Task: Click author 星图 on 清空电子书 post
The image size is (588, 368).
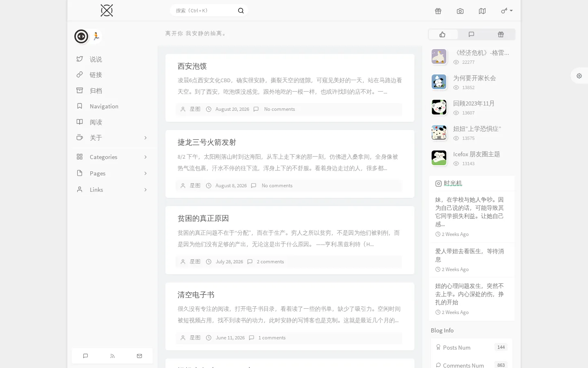Action: [x=195, y=338]
